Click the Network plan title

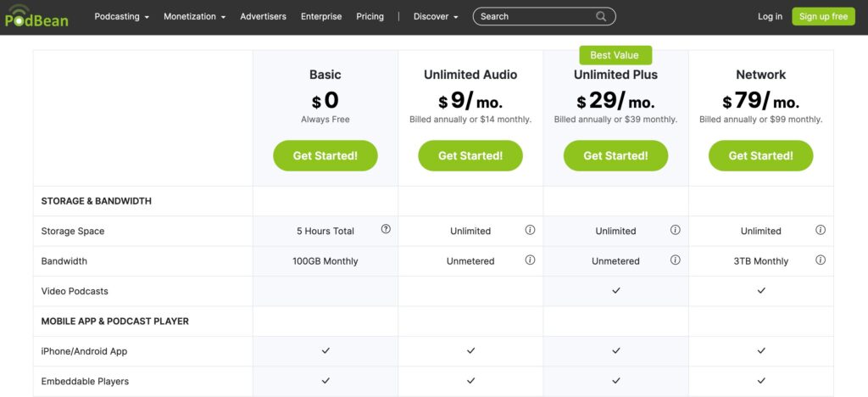pyautogui.click(x=760, y=74)
